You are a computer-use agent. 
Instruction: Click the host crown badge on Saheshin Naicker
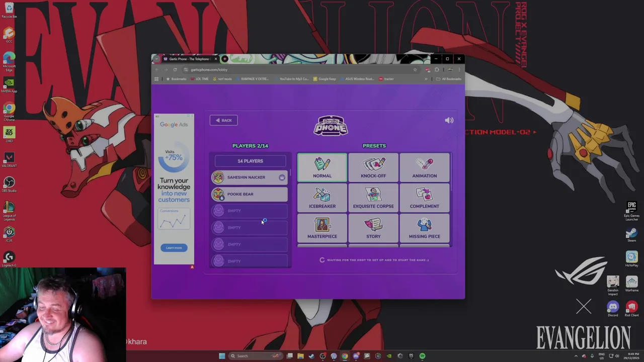(282, 177)
